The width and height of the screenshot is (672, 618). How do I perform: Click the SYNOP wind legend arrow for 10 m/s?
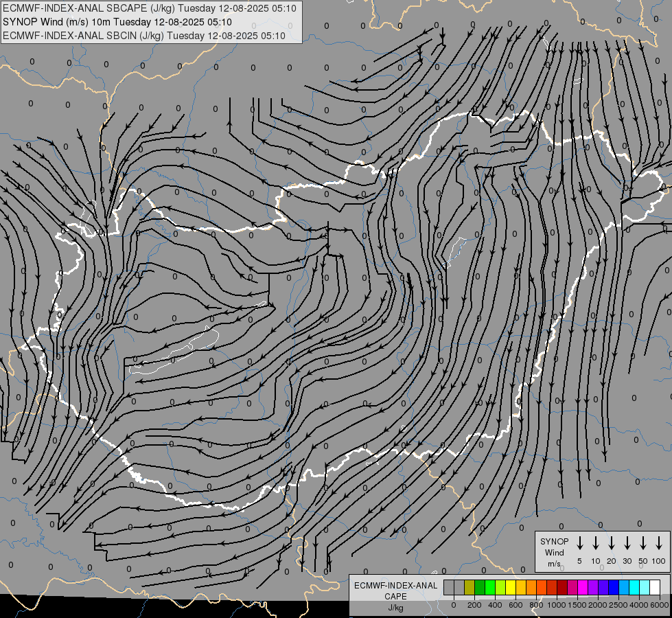point(595,543)
